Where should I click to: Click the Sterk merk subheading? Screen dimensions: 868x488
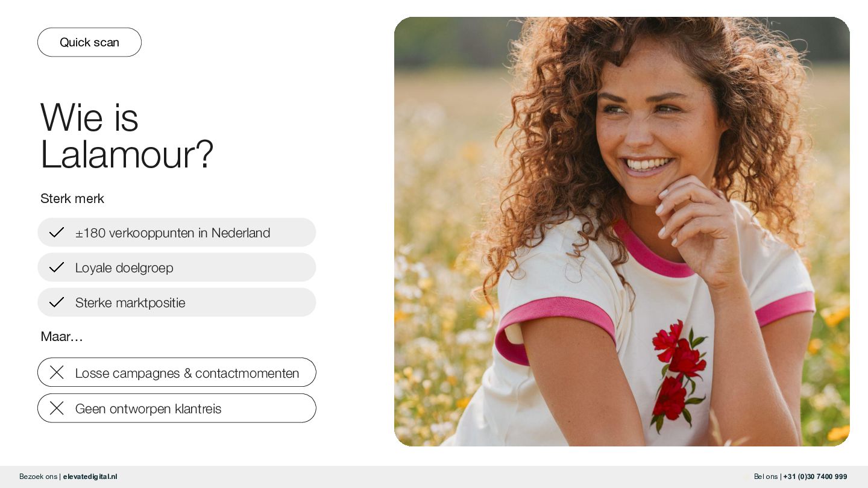[72, 198]
